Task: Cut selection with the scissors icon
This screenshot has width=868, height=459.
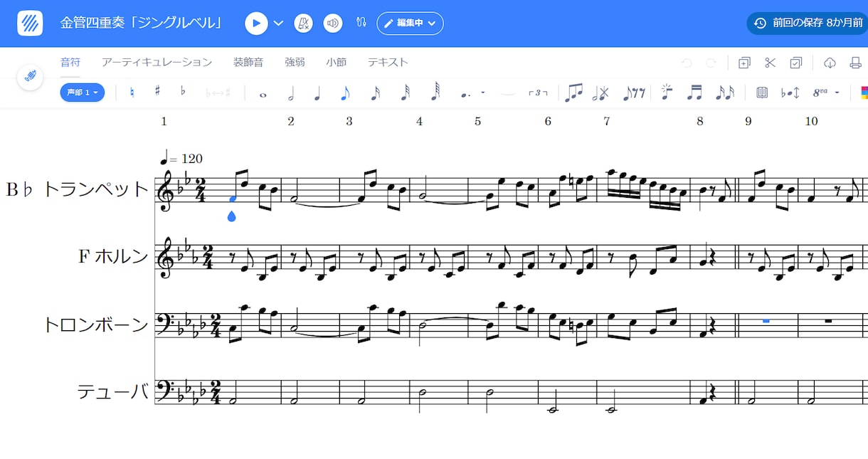Action: (770, 63)
